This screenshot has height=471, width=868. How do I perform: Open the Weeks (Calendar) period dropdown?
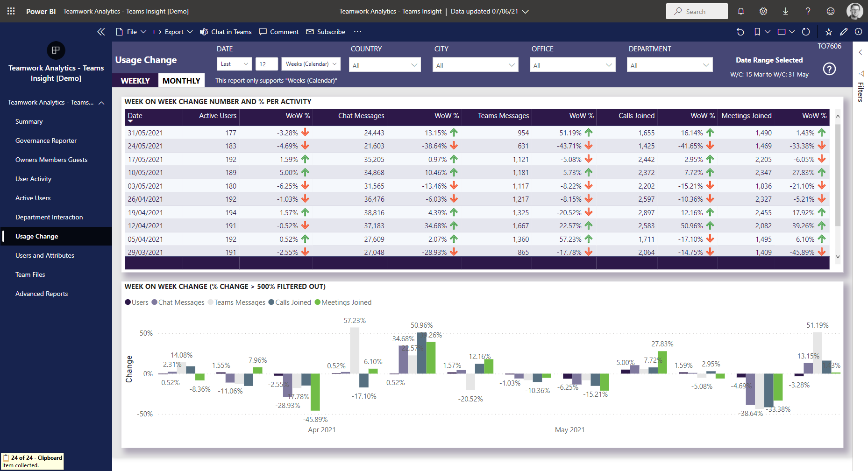point(311,64)
